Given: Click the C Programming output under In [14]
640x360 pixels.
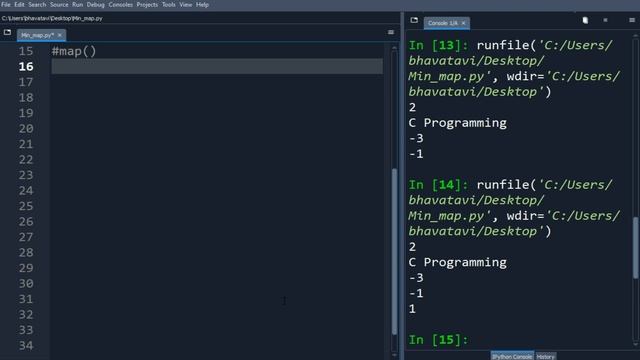Looking at the screenshot, I should click(x=458, y=262).
